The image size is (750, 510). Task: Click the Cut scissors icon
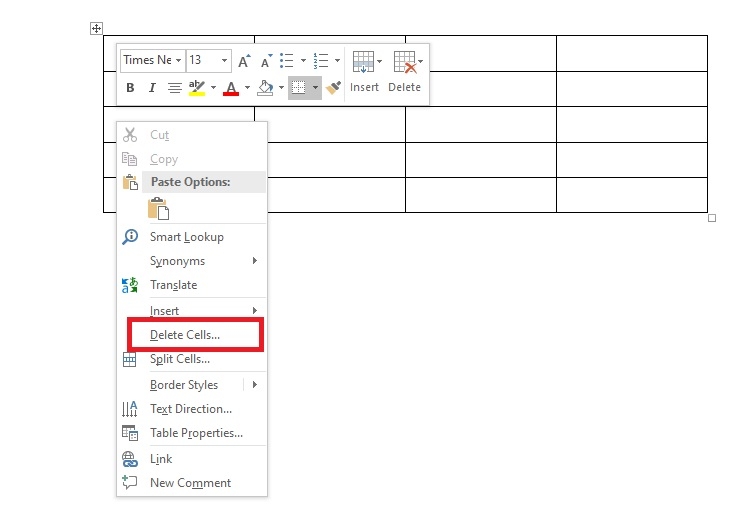pos(130,135)
